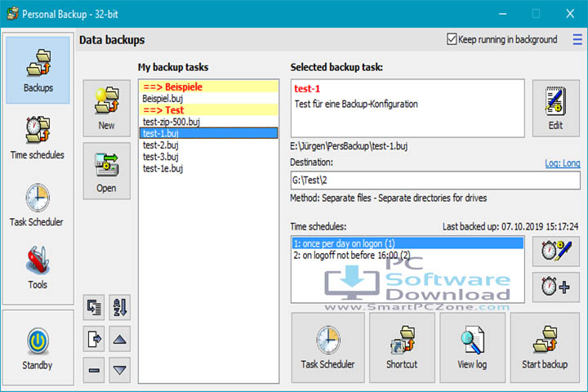
Task: Move selected task down in list
Action: (x=119, y=370)
